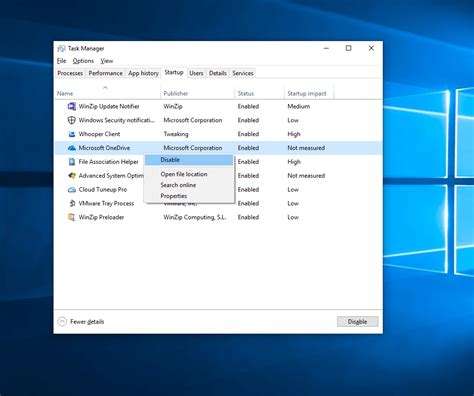The image size is (474, 396).
Task: Open the Services tab
Action: click(243, 73)
